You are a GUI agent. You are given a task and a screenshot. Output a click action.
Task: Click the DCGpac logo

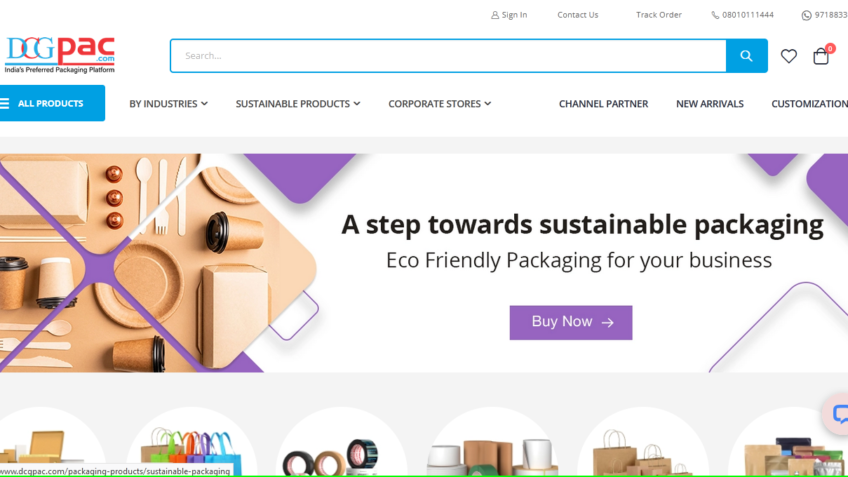[x=59, y=55]
